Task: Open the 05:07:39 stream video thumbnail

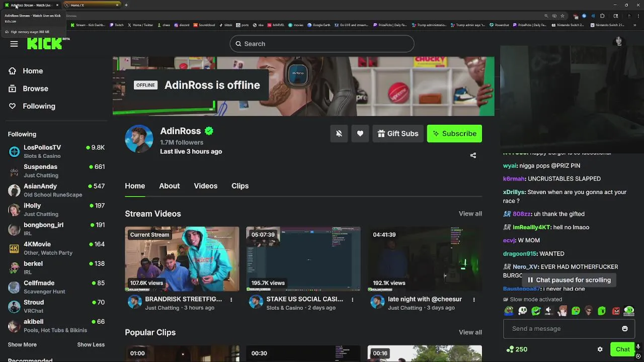Action: [x=303, y=259]
